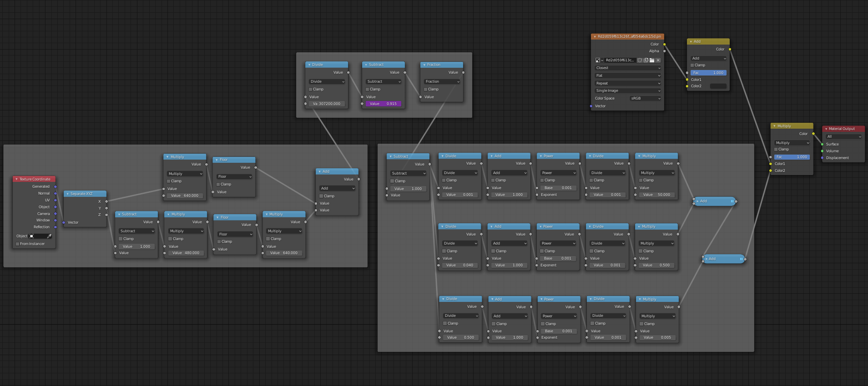Edit the 0.040 value on Divide node
868x386 pixels.
coord(460,265)
